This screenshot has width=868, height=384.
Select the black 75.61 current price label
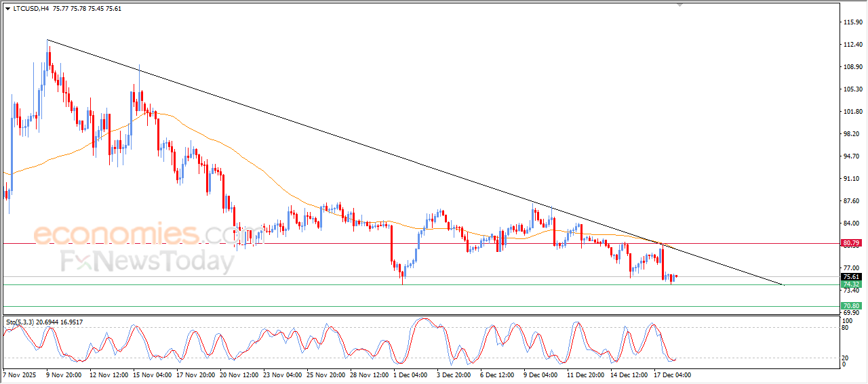coord(850,277)
